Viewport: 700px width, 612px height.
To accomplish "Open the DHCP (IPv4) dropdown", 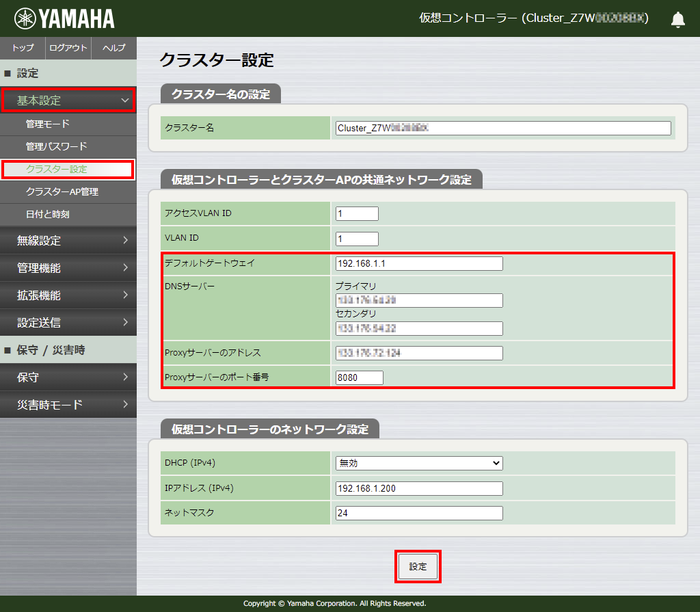I will 419,463.
